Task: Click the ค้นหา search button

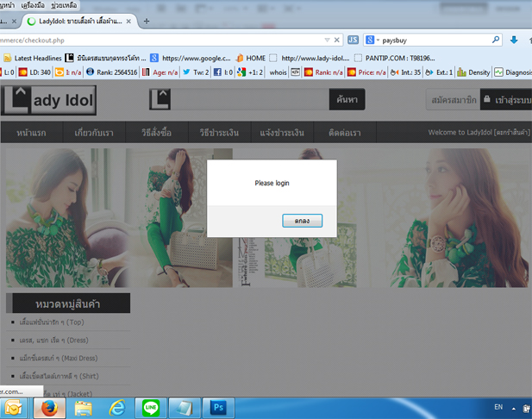Action: [347, 99]
